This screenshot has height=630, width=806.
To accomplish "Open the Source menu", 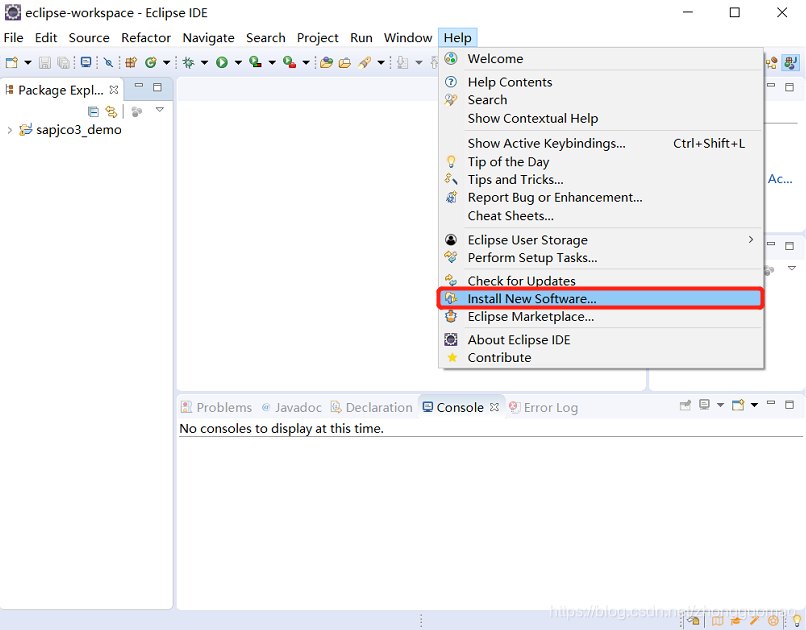I will pos(89,38).
